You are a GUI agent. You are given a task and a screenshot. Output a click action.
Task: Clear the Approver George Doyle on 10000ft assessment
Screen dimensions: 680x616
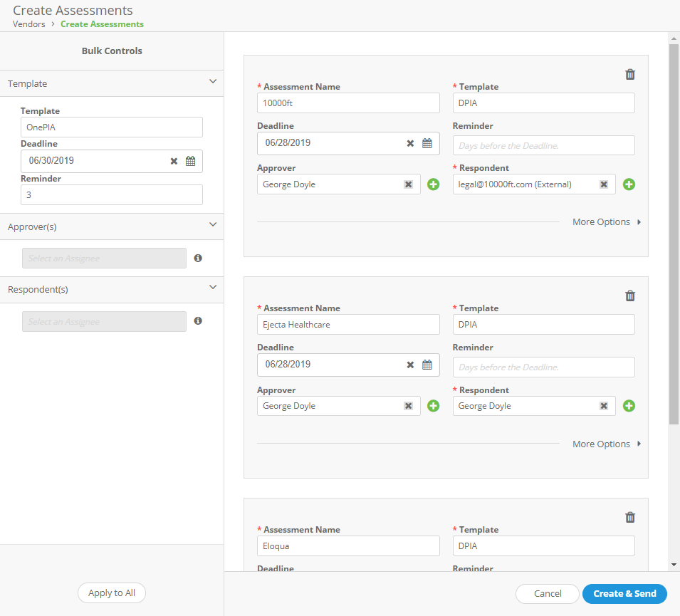pyautogui.click(x=409, y=184)
